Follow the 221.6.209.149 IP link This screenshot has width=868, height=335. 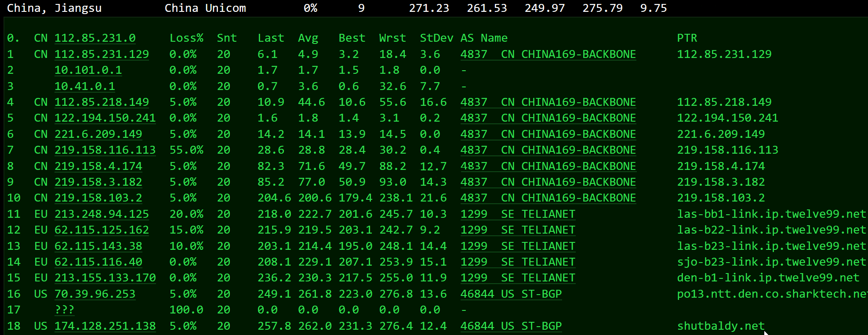click(x=98, y=134)
